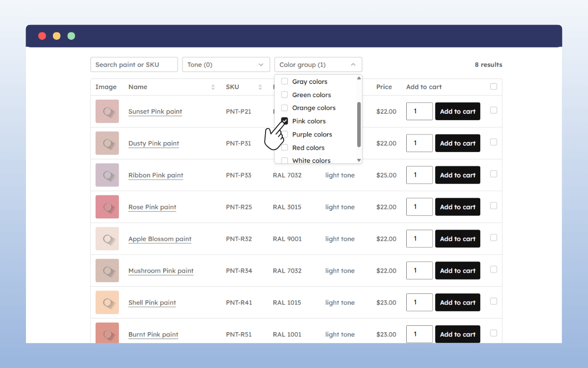The width and height of the screenshot is (588, 368).
Task: Click the Ribbon Pink color swatch thumbnail
Action: click(x=107, y=175)
